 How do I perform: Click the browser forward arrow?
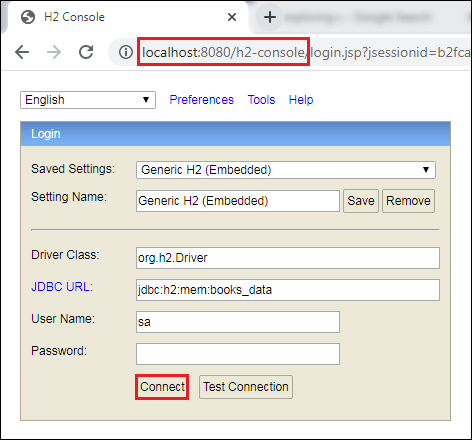[54, 52]
